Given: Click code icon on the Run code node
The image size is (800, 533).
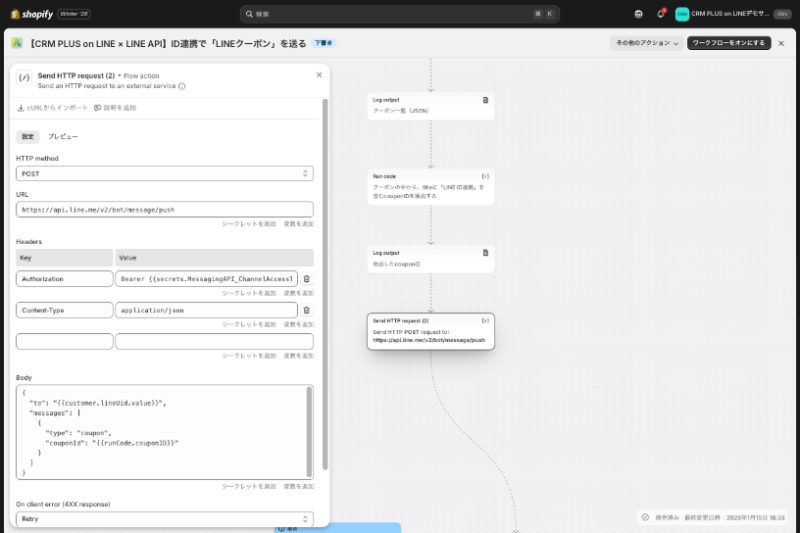Looking at the screenshot, I should (485, 176).
